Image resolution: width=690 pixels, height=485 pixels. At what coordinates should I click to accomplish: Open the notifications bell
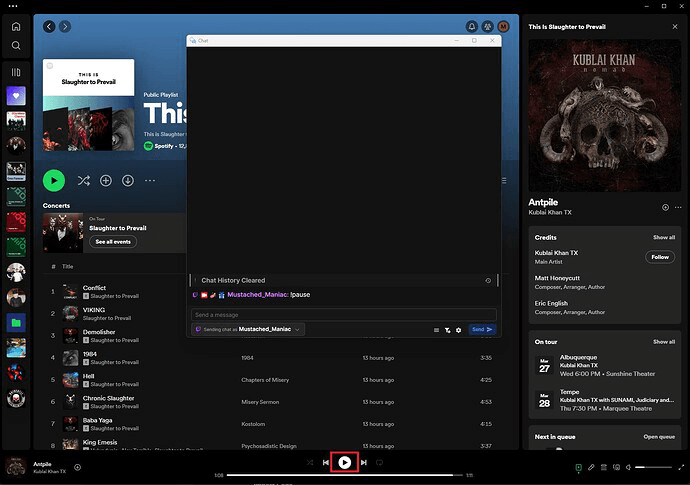(x=471, y=26)
